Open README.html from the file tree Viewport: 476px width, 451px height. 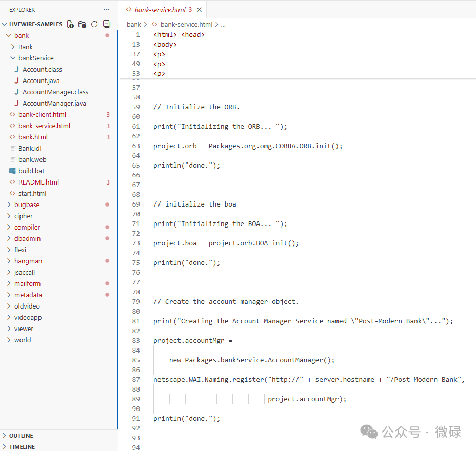click(38, 182)
